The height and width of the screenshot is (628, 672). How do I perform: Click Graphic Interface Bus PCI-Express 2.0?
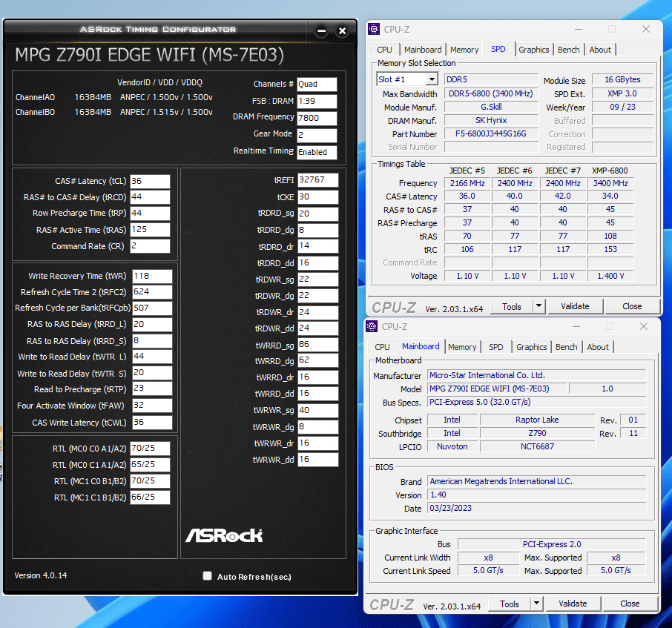552,544
